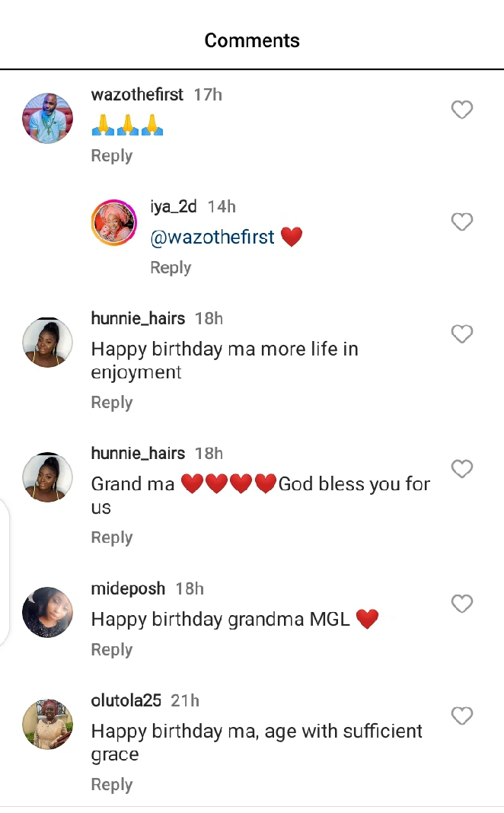
Task: Like olutola25's 'sufficient grace' comment
Action: point(462,716)
